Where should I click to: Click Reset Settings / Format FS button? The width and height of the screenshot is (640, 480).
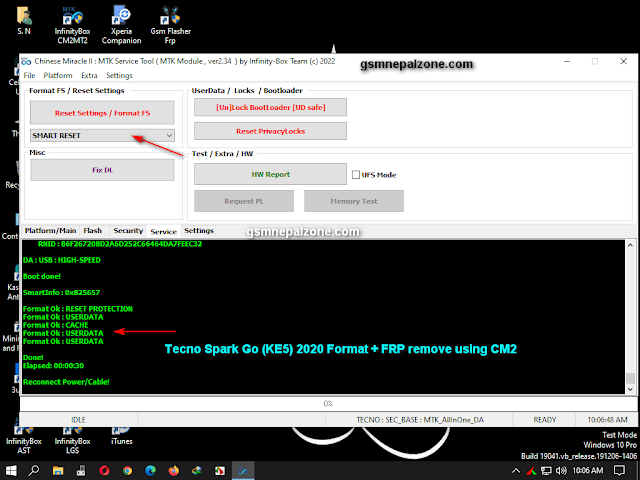(102, 113)
